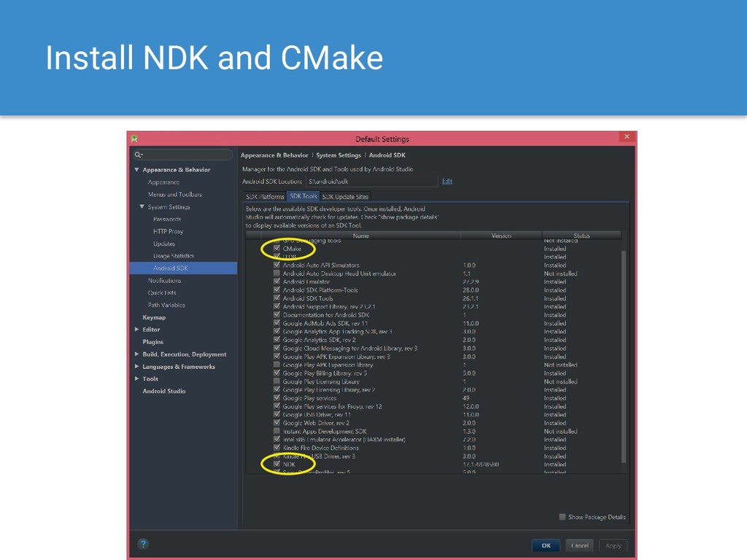Select Keymap in settings tree
Screen dimensions: 747x560
coord(154,318)
